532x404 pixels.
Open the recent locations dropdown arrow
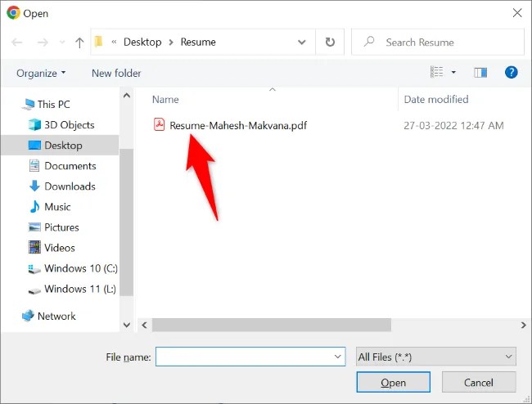pos(62,42)
